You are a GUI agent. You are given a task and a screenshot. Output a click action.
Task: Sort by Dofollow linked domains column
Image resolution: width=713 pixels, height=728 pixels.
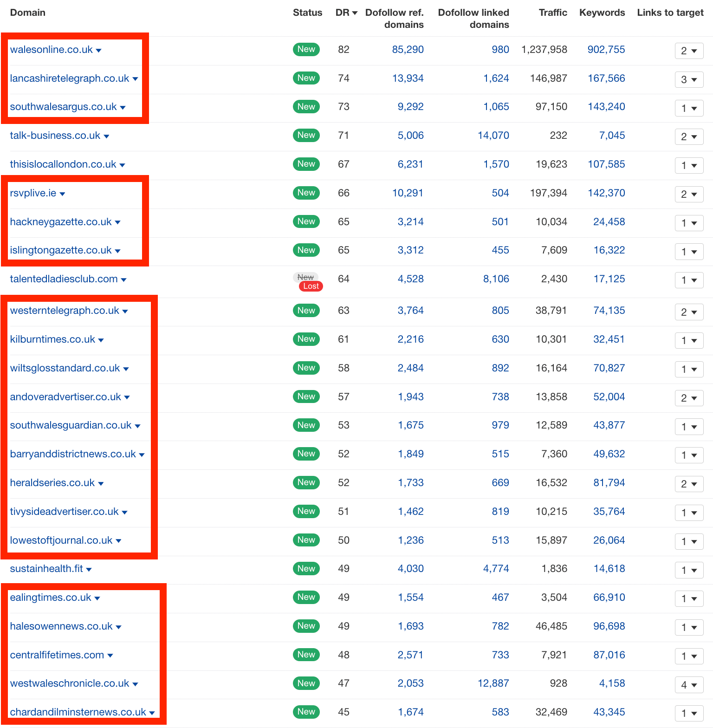click(473, 19)
